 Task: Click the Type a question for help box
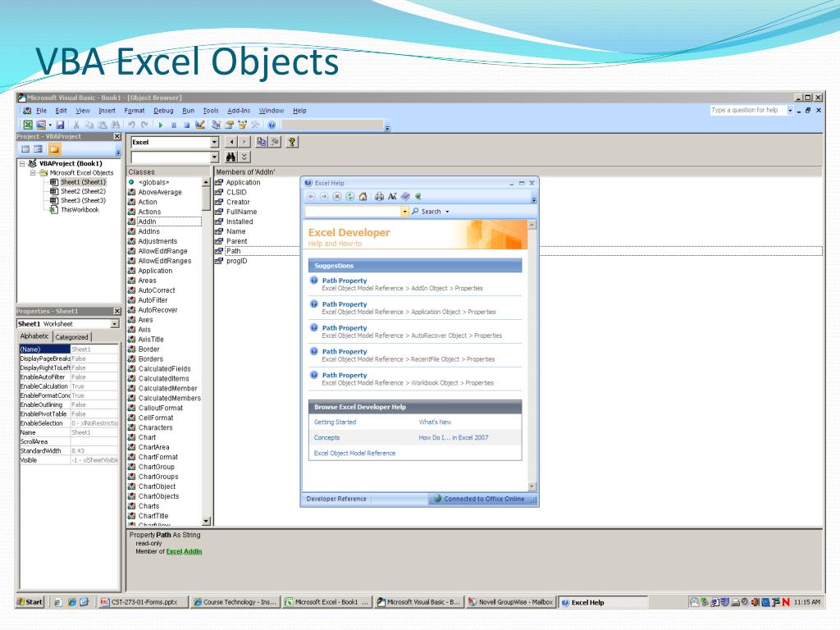(x=748, y=111)
